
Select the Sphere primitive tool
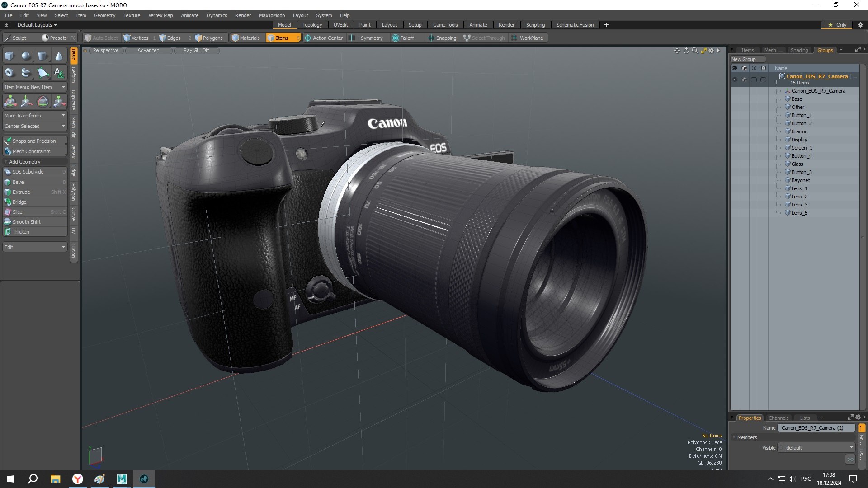pos(26,56)
